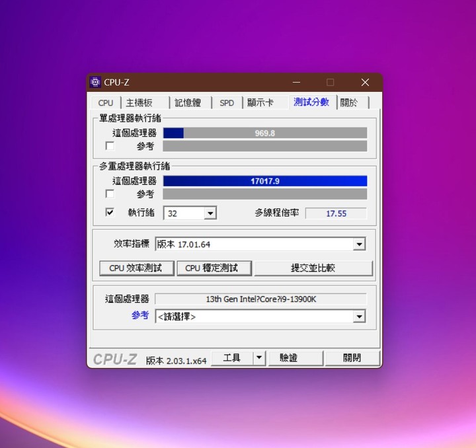Minimize the CPU-Z window
The height and width of the screenshot is (448, 476).
tap(296, 82)
